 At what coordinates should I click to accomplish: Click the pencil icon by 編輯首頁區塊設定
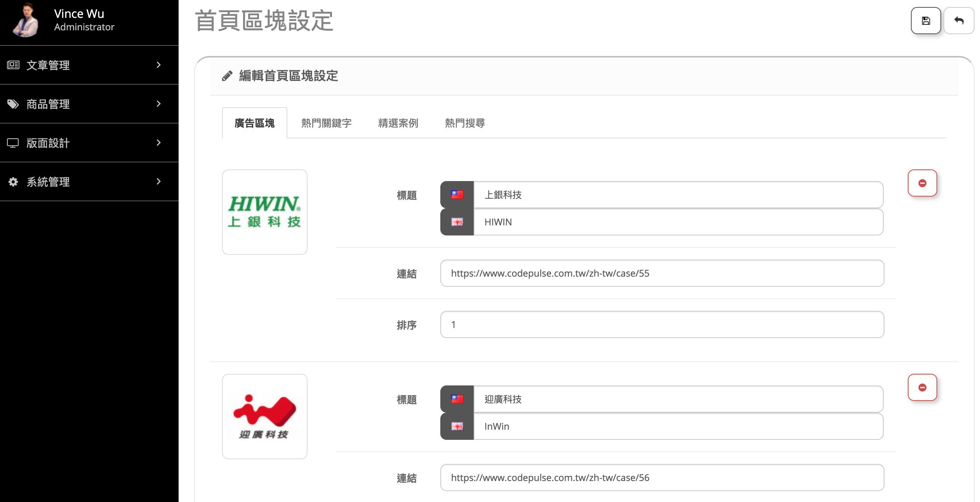point(227,76)
